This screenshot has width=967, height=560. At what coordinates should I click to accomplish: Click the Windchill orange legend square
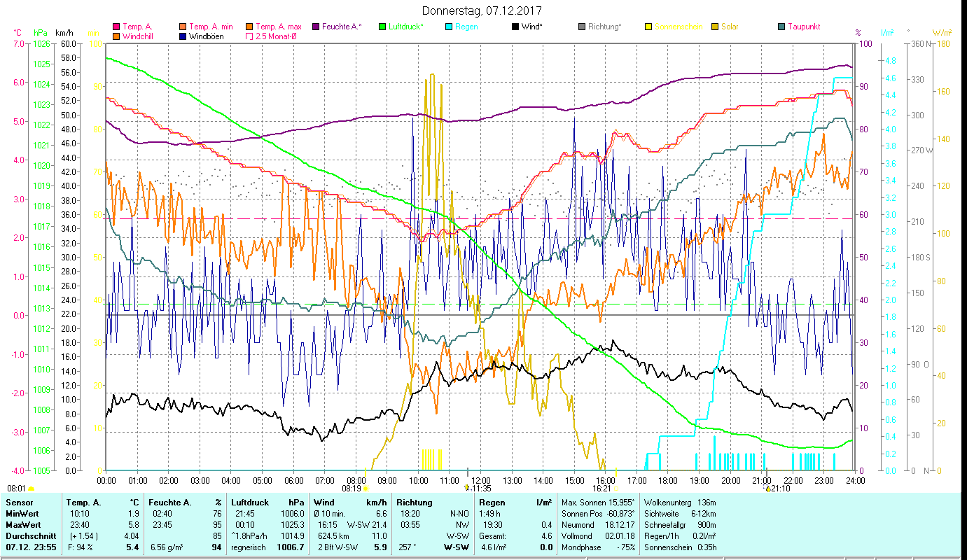tap(116, 36)
